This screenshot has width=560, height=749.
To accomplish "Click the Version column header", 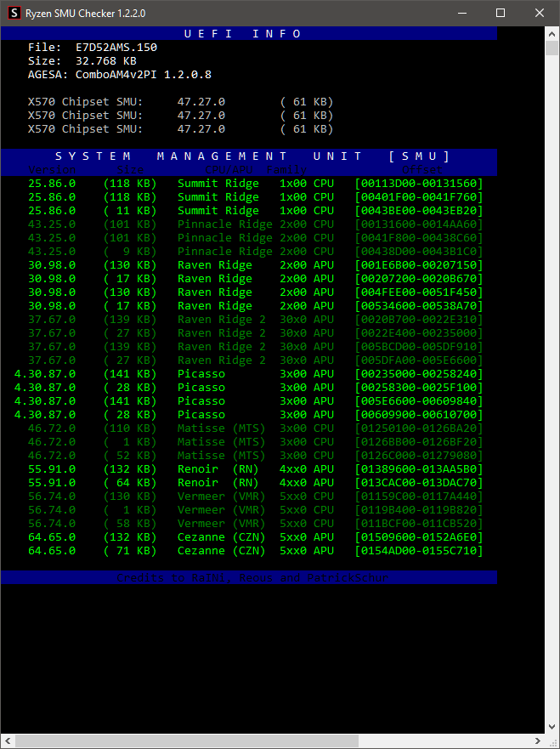I will coord(52,169).
